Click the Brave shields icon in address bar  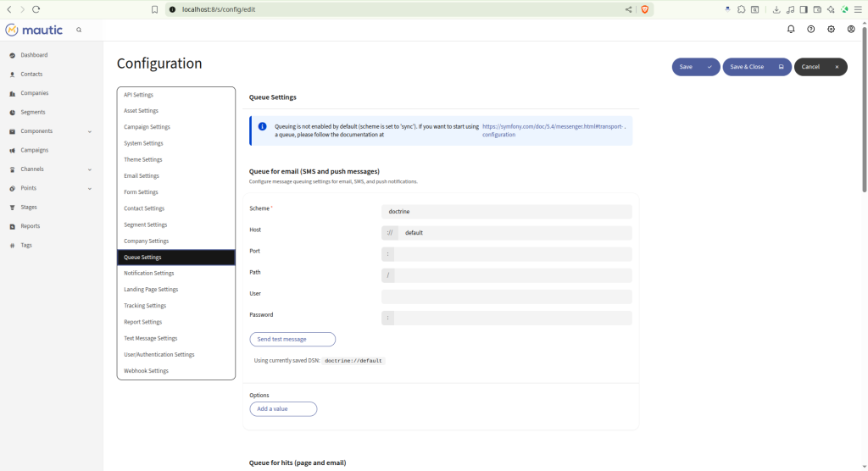[x=644, y=9]
